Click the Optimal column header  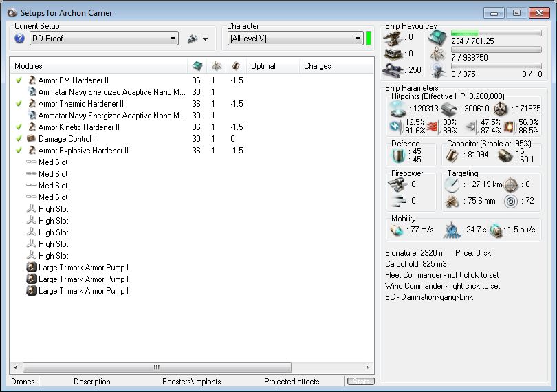pos(273,66)
